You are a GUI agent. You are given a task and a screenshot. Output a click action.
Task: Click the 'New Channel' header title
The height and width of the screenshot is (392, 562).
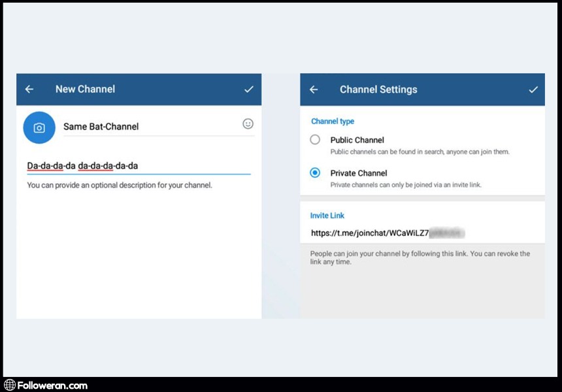pyautogui.click(x=85, y=90)
